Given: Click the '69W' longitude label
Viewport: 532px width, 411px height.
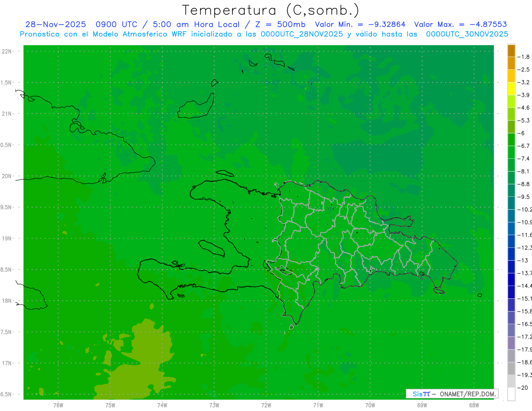Looking at the screenshot, I should [422, 405].
